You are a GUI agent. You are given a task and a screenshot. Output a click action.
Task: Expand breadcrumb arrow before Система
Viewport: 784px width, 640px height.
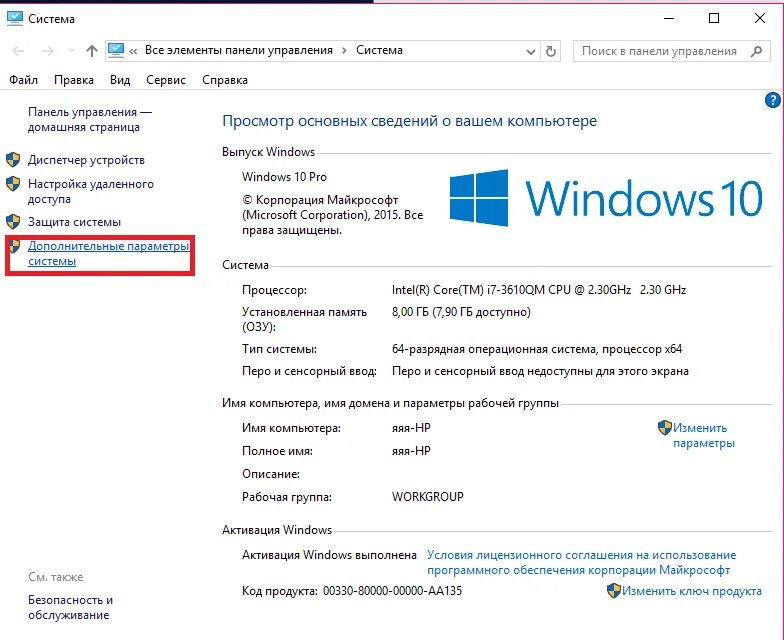click(x=344, y=51)
